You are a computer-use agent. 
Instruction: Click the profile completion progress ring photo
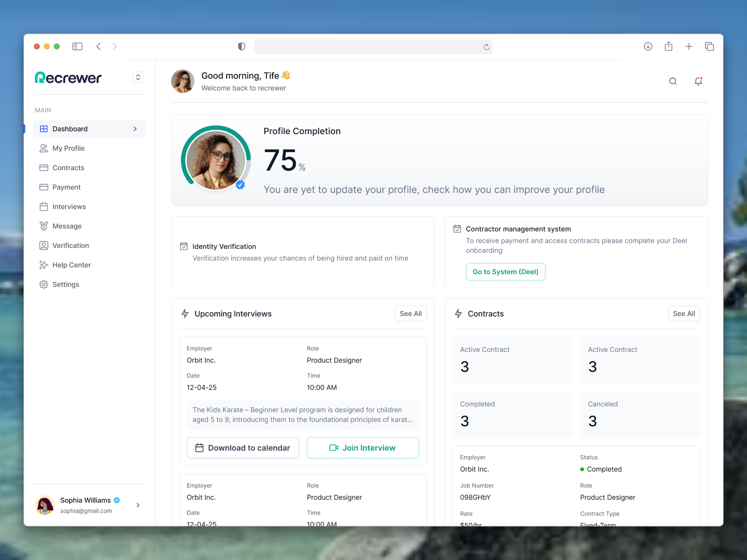(x=216, y=160)
